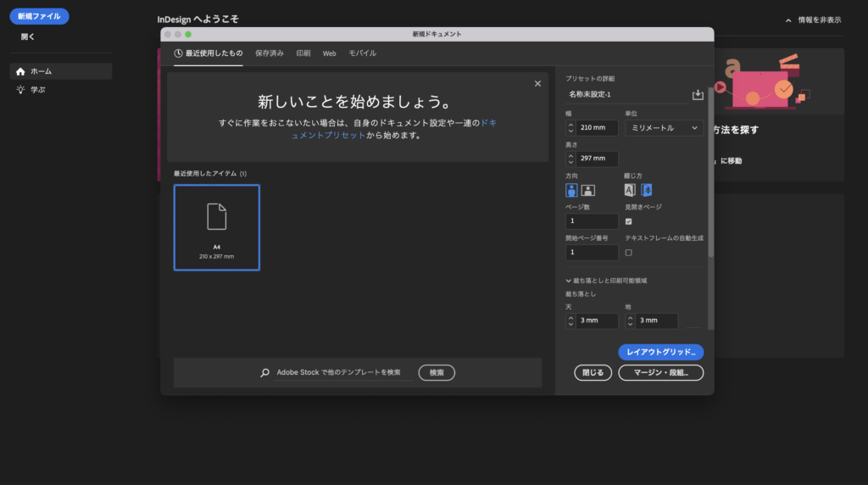Switch to the Web tab
Viewport: 868px width, 485px height.
click(x=330, y=53)
